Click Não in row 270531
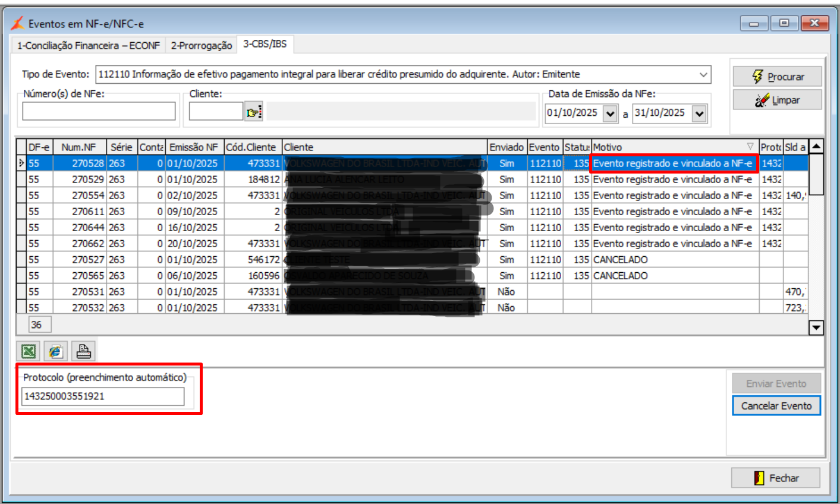Image resolution: width=840 pixels, height=504 pixels. pyautogui.click(x=506, y=291)
